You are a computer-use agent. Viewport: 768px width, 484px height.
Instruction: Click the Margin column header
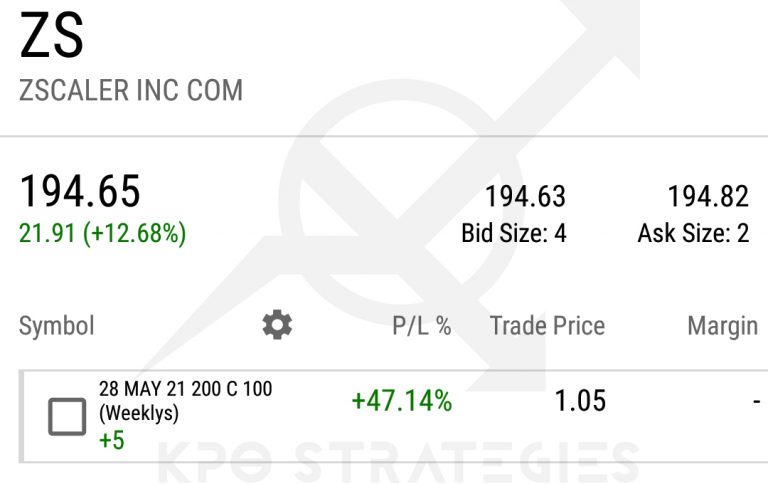click(722, 325)
